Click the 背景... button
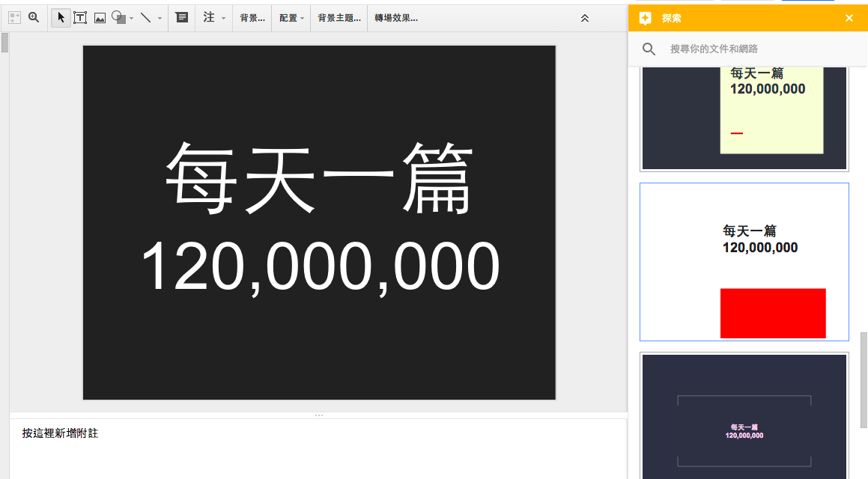 tap(252, 18)
